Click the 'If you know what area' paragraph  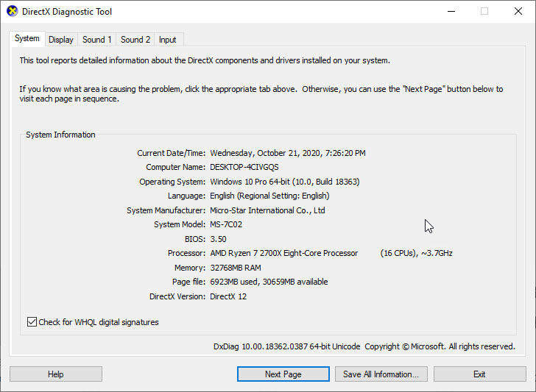(261, 94)
